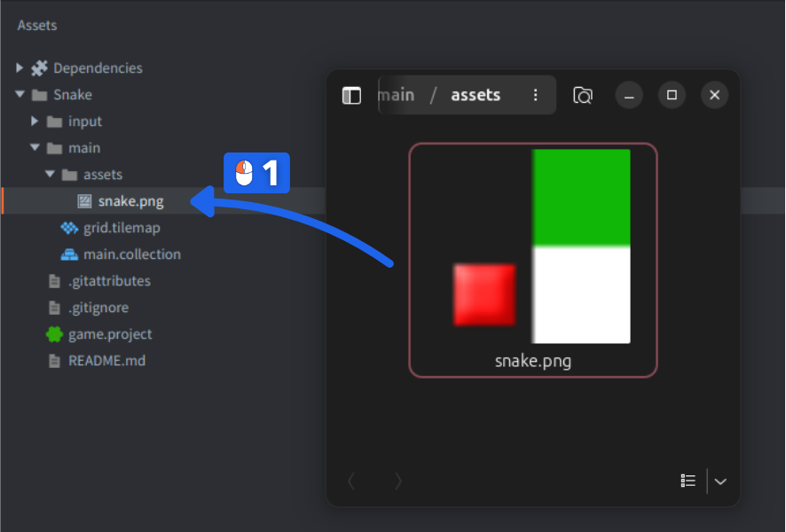786x532 pixels.
Task: Select .gitignore in the project tree
Action: 98,308
